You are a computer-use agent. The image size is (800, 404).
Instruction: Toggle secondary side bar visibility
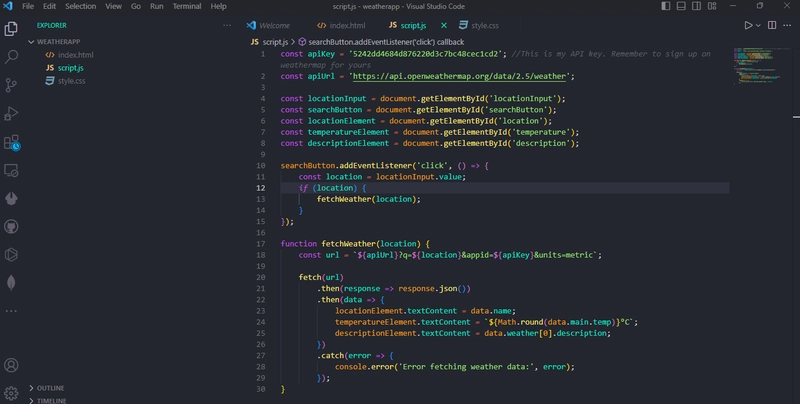696,6
